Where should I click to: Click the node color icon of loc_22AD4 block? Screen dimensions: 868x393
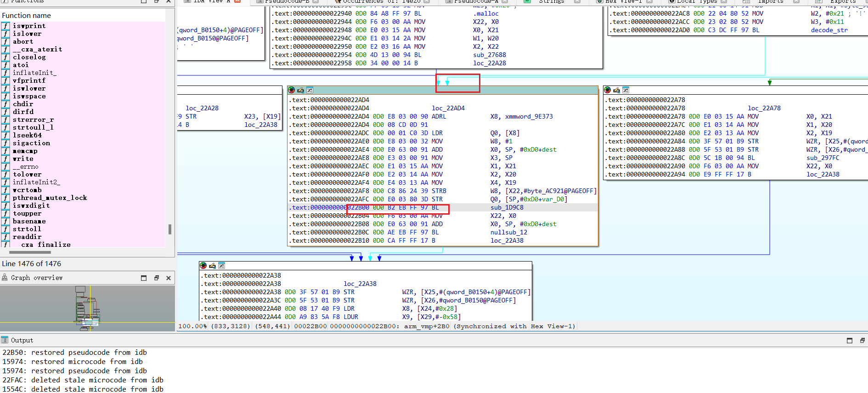[x=291, y=90]
